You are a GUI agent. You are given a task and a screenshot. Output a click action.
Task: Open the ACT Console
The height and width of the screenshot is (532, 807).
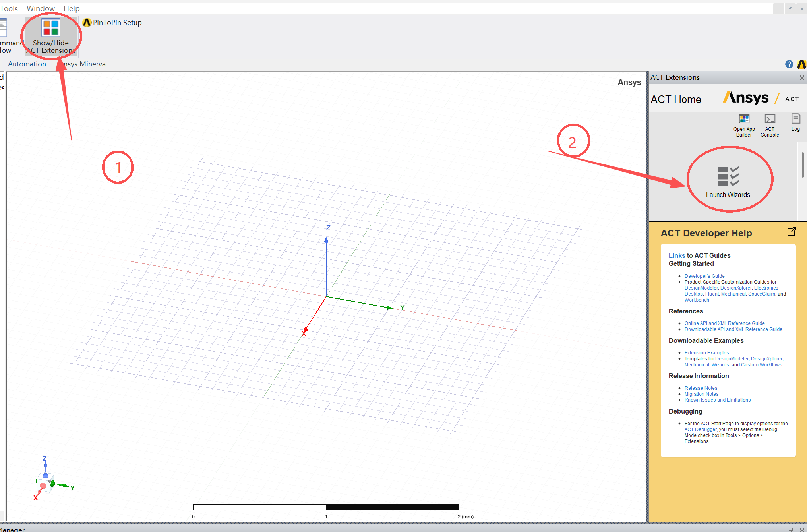pos(770,125)
